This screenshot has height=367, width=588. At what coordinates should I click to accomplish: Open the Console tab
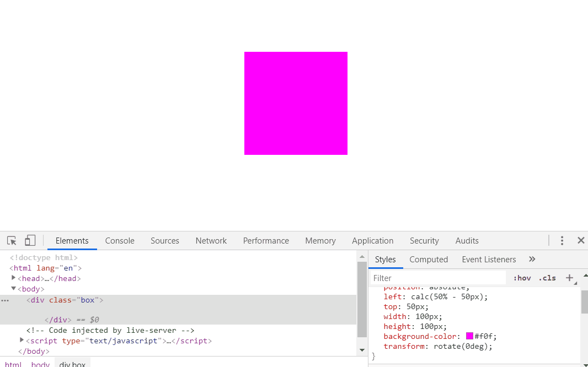(120, 240)
